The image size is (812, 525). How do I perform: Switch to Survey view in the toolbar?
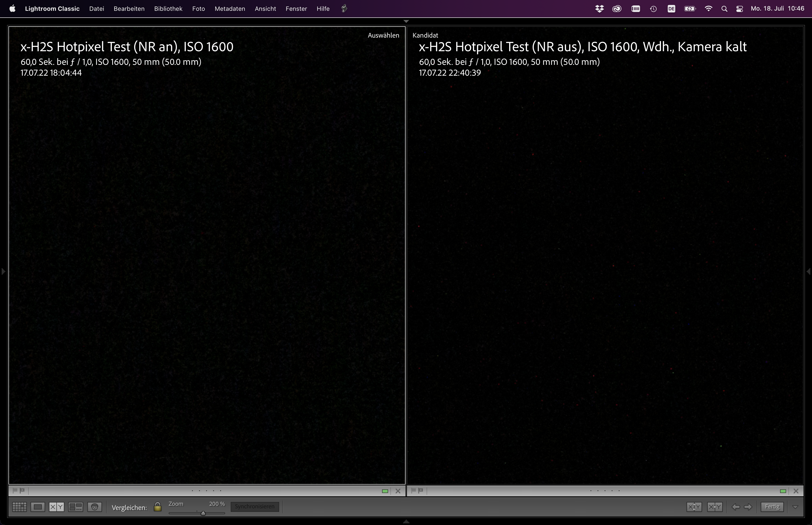[76, 507]
